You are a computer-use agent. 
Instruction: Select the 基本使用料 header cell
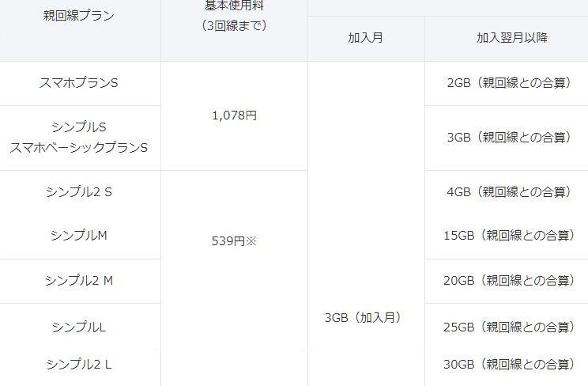click(x=234, y=16)
